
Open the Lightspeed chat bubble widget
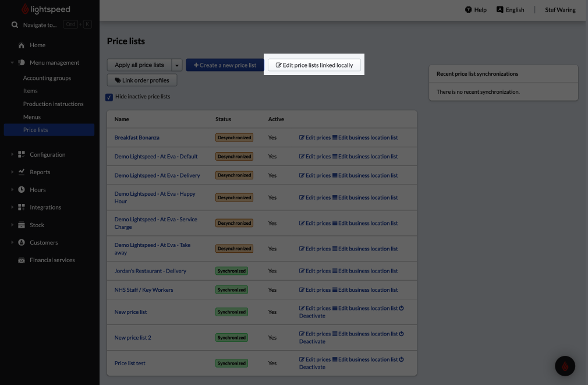pyautogui.click(x=565, y=366)
